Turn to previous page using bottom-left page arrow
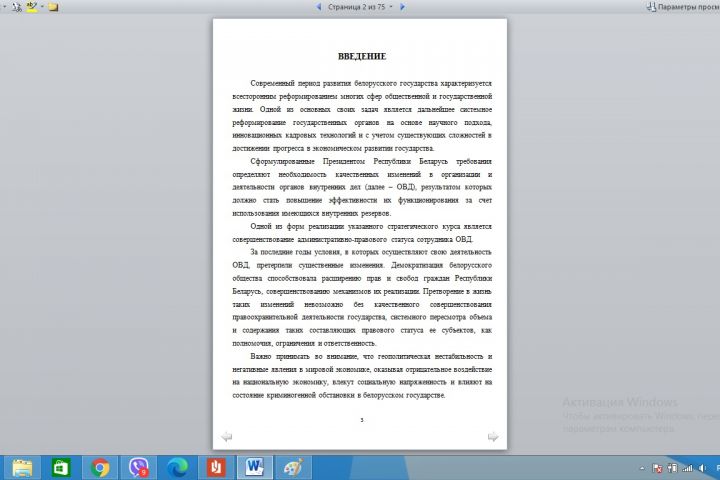 point(226,436)
